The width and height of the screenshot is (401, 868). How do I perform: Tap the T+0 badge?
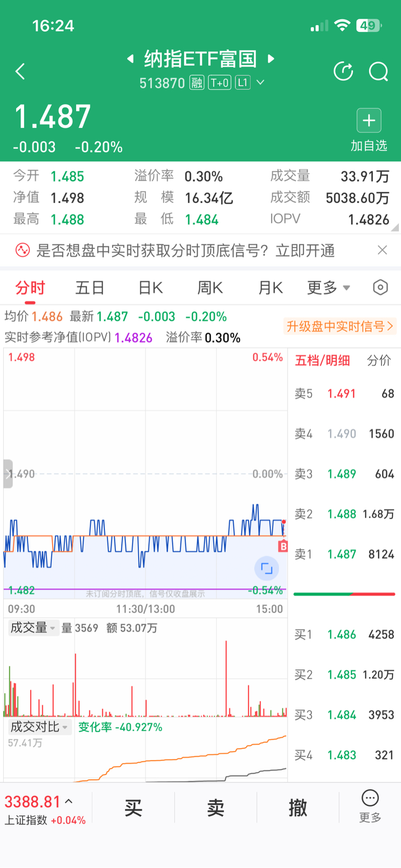pos(219,82)
